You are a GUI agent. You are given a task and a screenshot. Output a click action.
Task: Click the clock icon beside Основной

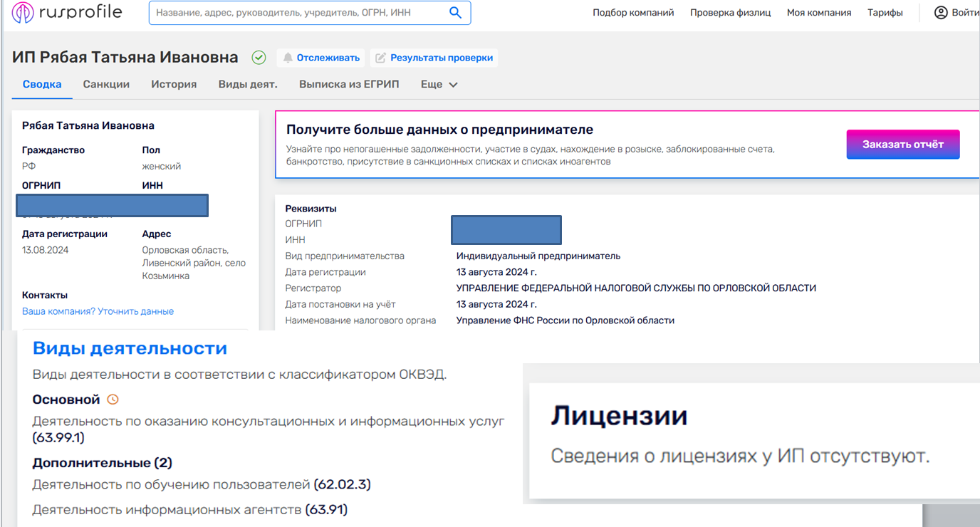113,400
